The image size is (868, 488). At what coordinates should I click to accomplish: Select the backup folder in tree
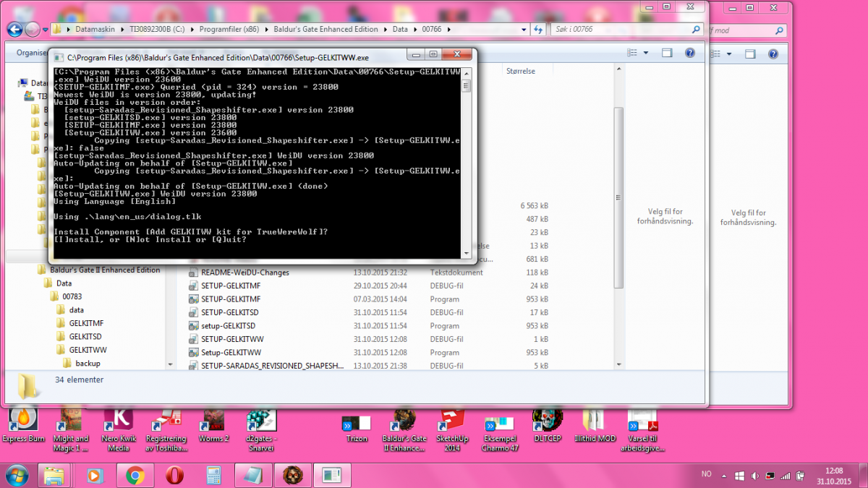pyautogui.click(x=88, y=363)
